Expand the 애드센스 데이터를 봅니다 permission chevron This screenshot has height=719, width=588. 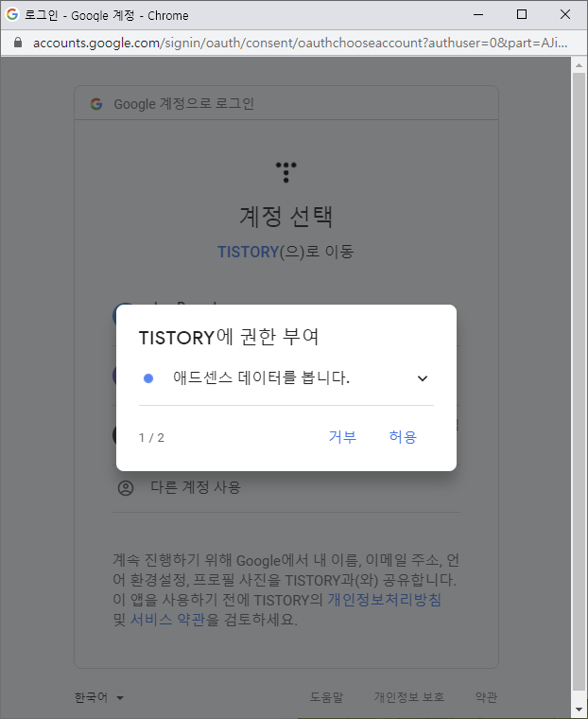click(x=423, y=378)
